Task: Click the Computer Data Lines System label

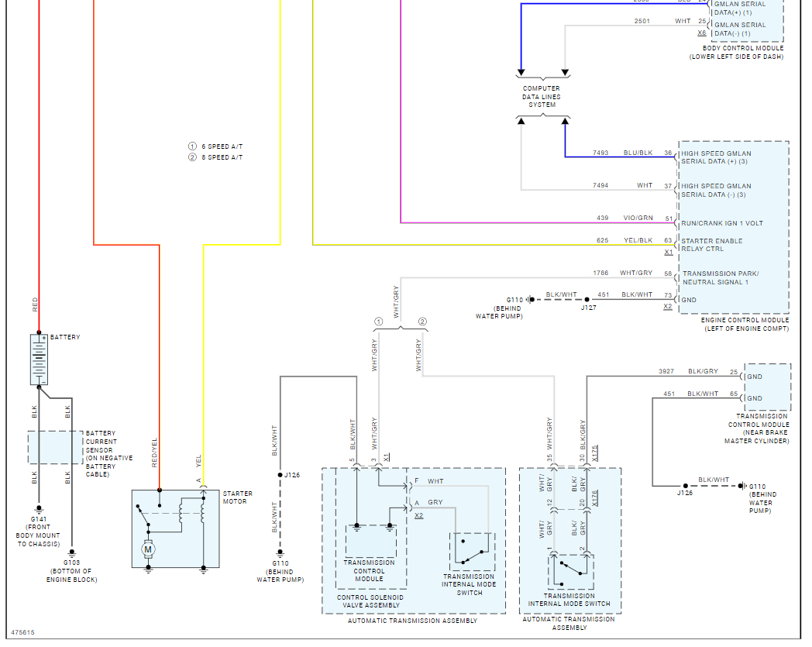Action: click(x=542, y=96)
